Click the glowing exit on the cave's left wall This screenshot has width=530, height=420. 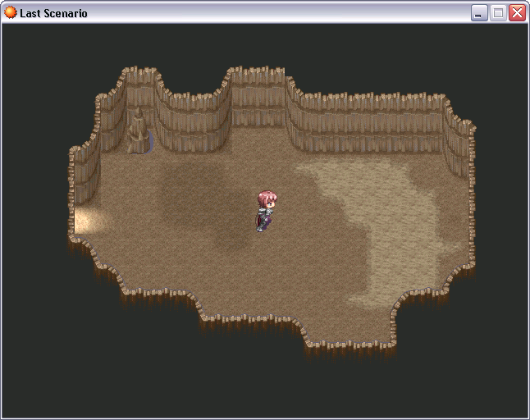click(88, 221)
